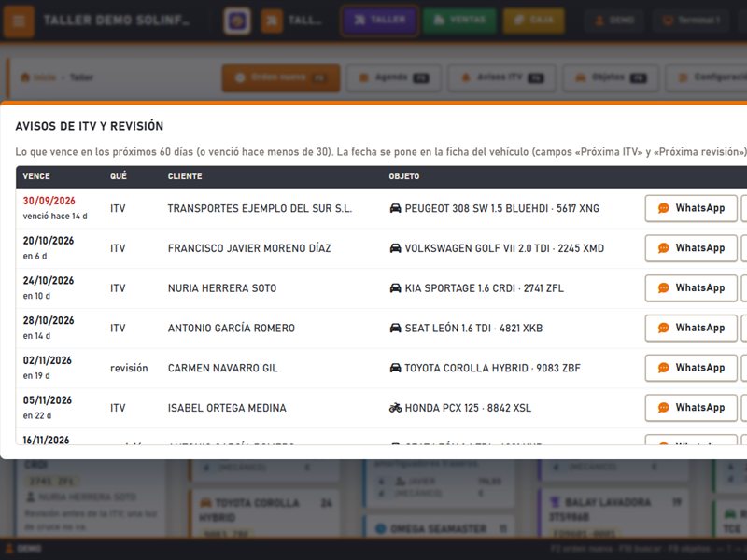Click the chat bubble icon in Isabel Ortega row

click(663, 408)
